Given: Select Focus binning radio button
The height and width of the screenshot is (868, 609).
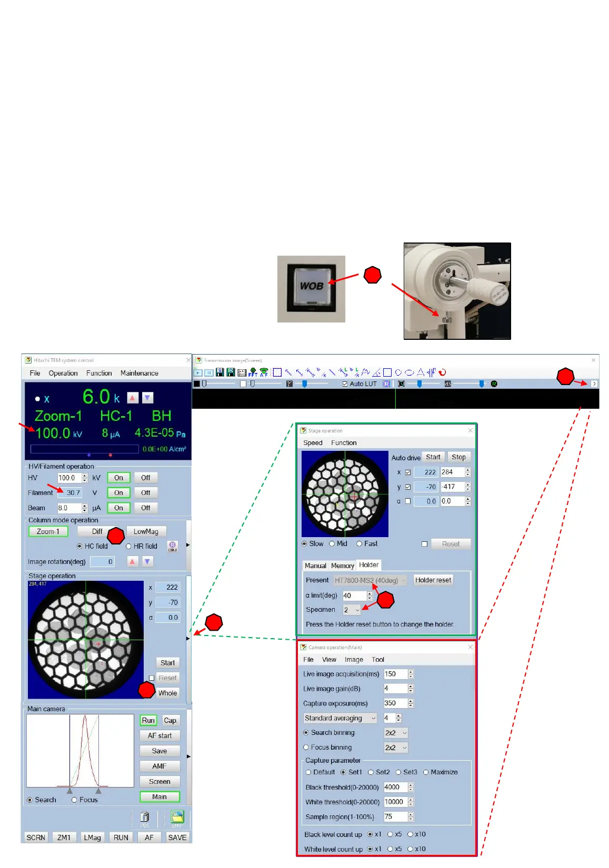Looking at the screenshot, I should click(x=306, y=747).
